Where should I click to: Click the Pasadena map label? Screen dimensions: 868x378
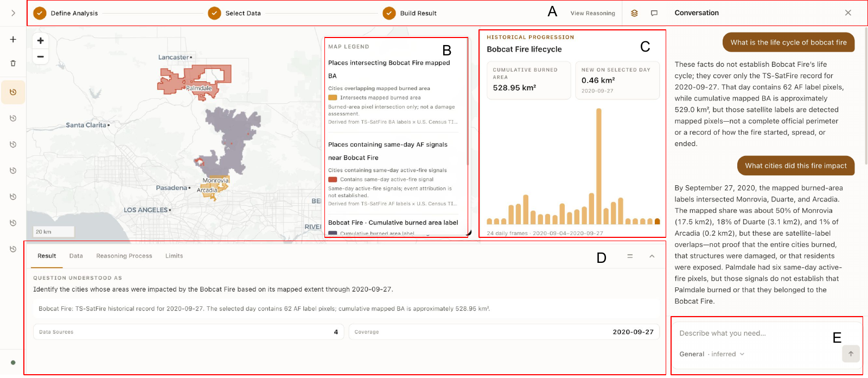(171, 188)
